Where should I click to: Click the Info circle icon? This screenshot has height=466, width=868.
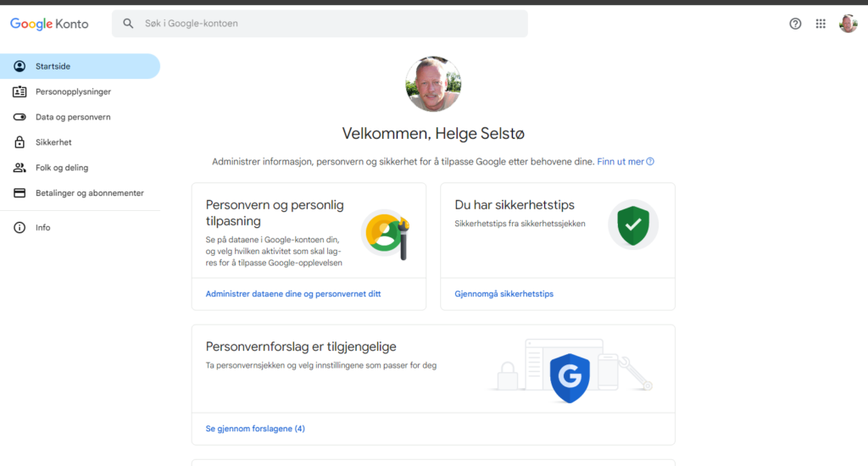click(x=19, y=227)
